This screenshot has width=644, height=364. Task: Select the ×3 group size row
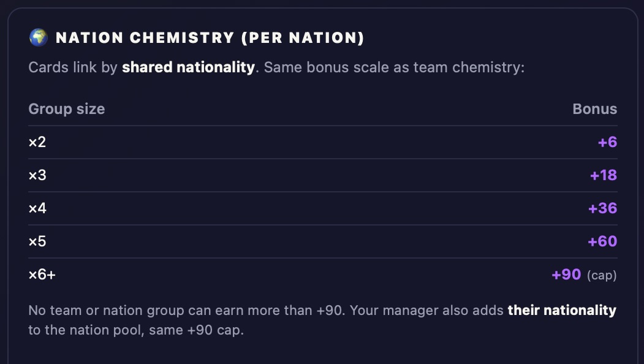pyautogui.click(x=323, y=175)
